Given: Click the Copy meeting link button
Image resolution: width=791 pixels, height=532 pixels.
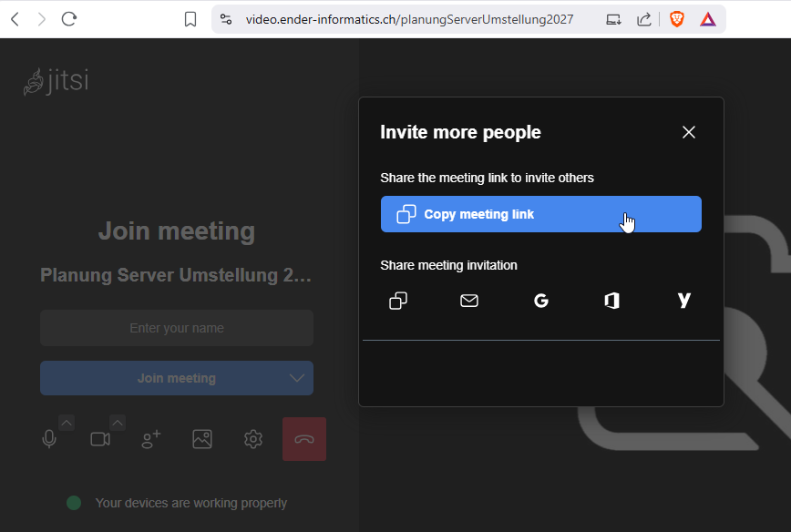Looking at the screenshot, I should point(540,214).
